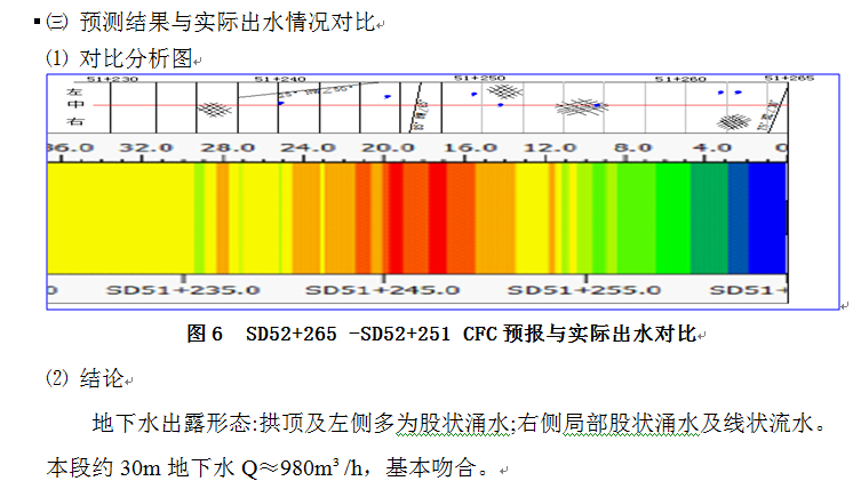
Task: Click the top station label 51+230
Action: 113,79
